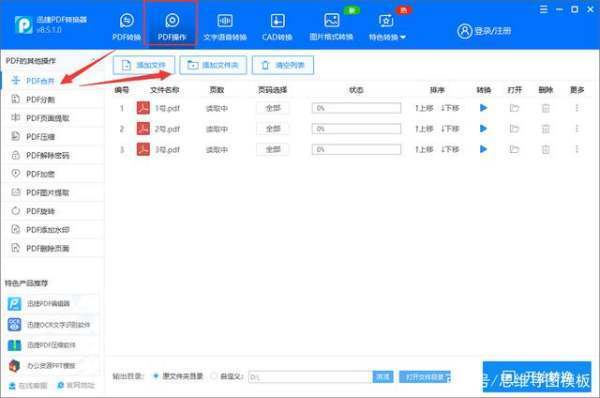Click the 打开文件目录 button
Viewport: 600px width, 398px height.
pyautogui.click(x=425, y=377)
